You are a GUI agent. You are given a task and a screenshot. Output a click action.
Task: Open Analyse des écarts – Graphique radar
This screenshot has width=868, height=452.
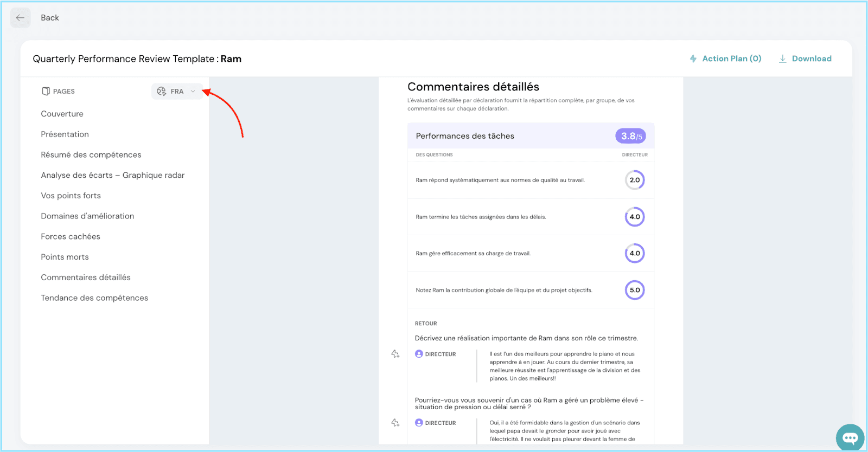click(x=112, y=175)
